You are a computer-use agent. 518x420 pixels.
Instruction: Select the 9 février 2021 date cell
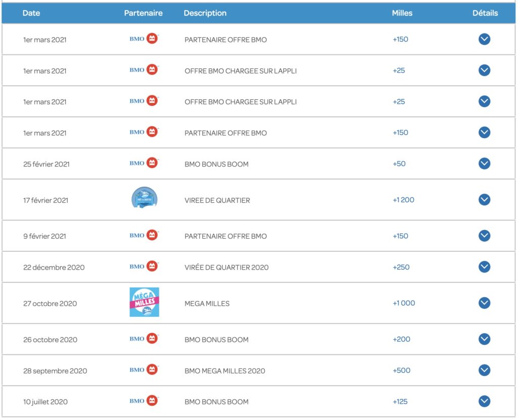(x=46, y=236)
